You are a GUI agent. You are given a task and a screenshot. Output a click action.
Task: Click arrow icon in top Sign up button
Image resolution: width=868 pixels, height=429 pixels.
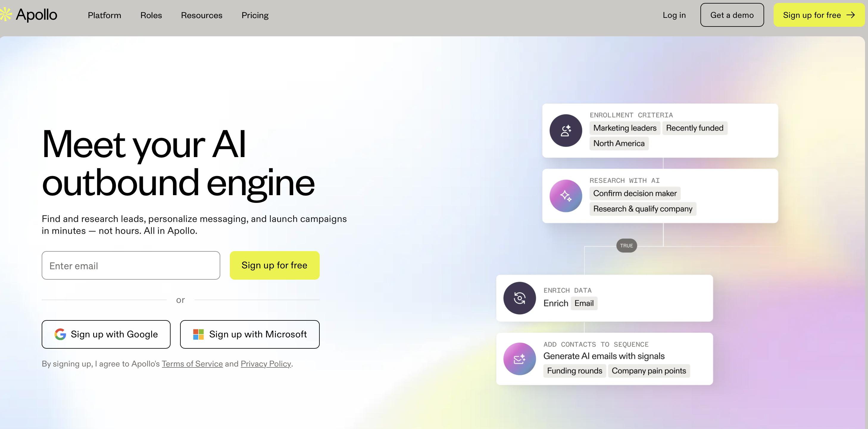click(x=850, y=15)
